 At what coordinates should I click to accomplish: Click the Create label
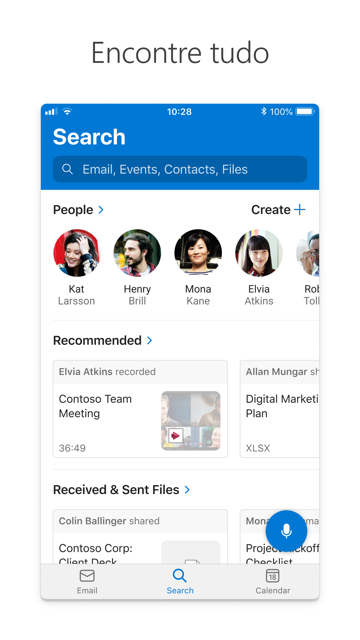point(271,210)
